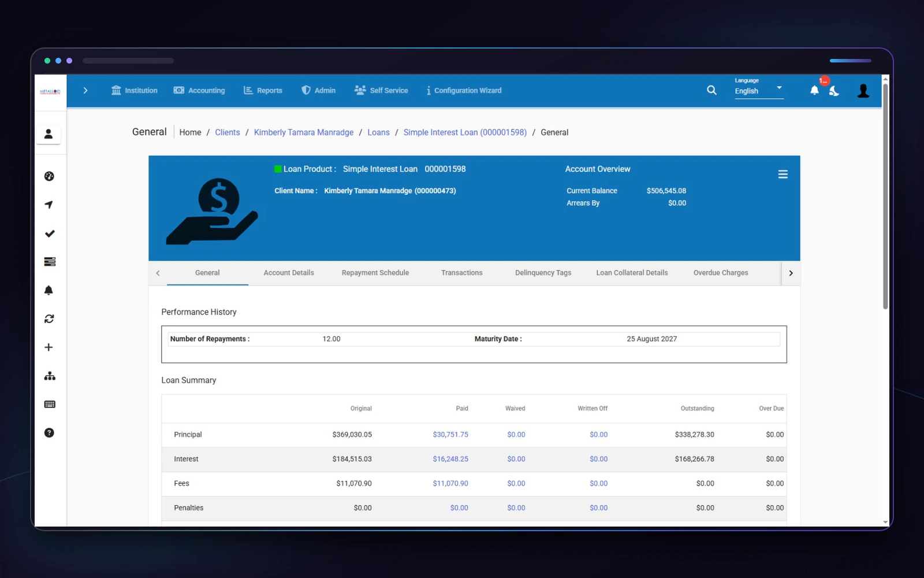The height and width of the screenshot is (578, 924).
Task: Switch to the Account Details tab
Action: (x=289, y=273)
